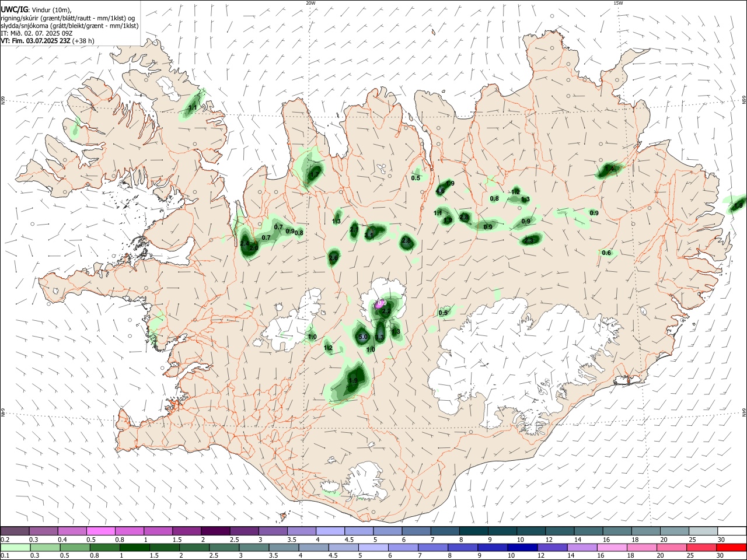Image resolution: width=747 pixels, height=560 pixels.
Task: Click the pink snow cell on the glacier
Action: point(381,303)
